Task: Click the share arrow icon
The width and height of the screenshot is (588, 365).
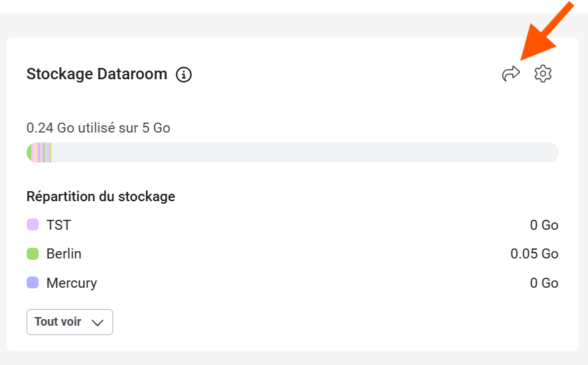Action: coord(511,74)
